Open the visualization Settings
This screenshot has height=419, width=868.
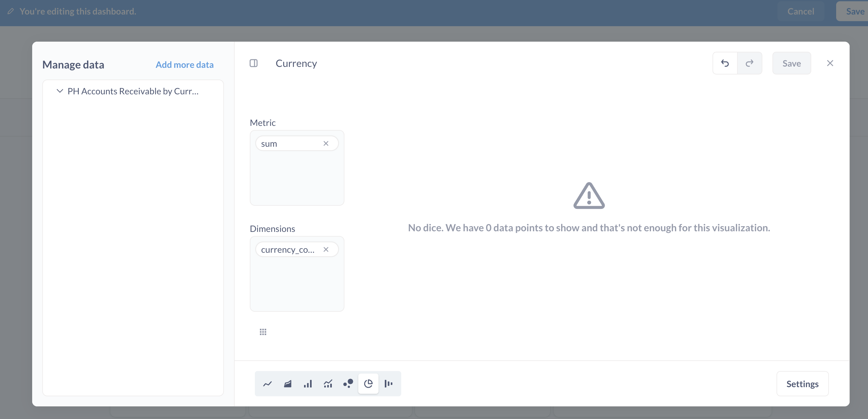(802, 384)
